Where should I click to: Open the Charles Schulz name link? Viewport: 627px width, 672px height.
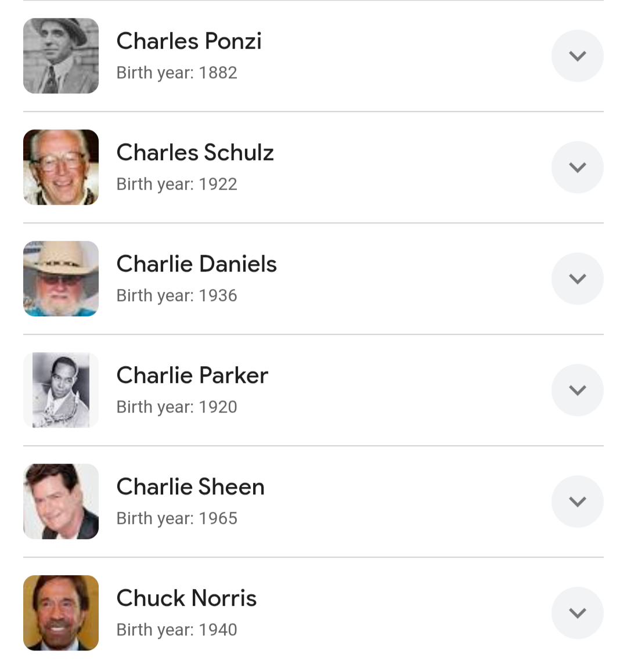point(195,153)
